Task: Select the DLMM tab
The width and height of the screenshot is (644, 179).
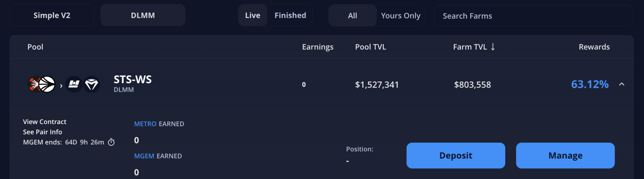Action: (x=143, y=15)
